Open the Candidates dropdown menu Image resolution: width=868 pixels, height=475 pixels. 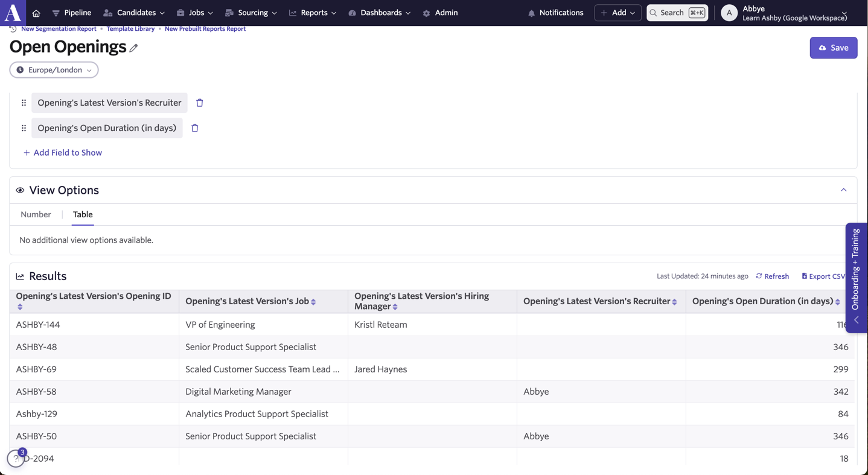pos(134,13)
